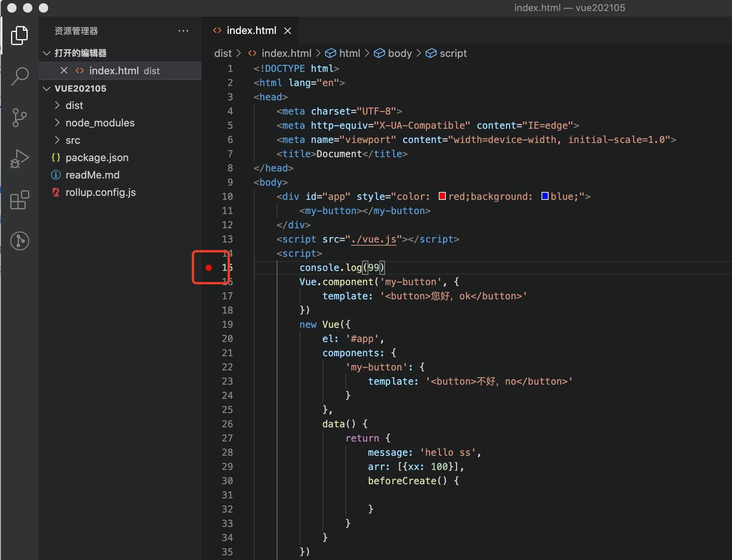Viewport: 732px width, 560px height.
Task: Click the HTML file icon in open editors
Action: coord(79,71)
